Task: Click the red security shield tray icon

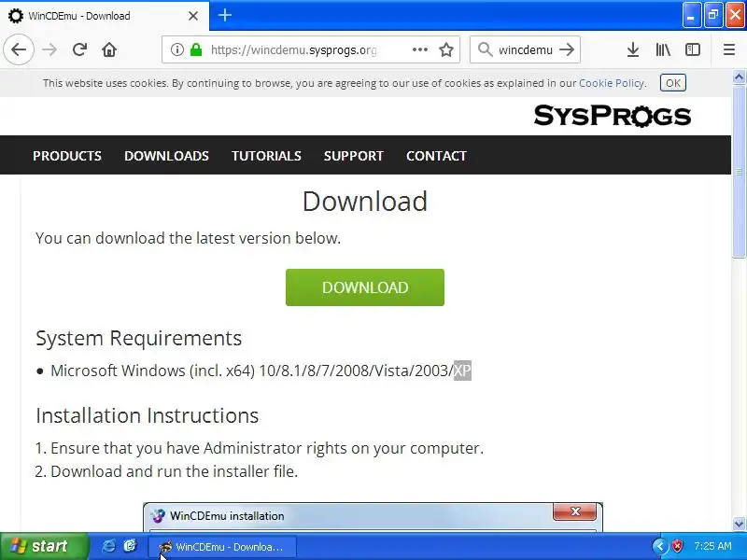Action: point(676,546)
